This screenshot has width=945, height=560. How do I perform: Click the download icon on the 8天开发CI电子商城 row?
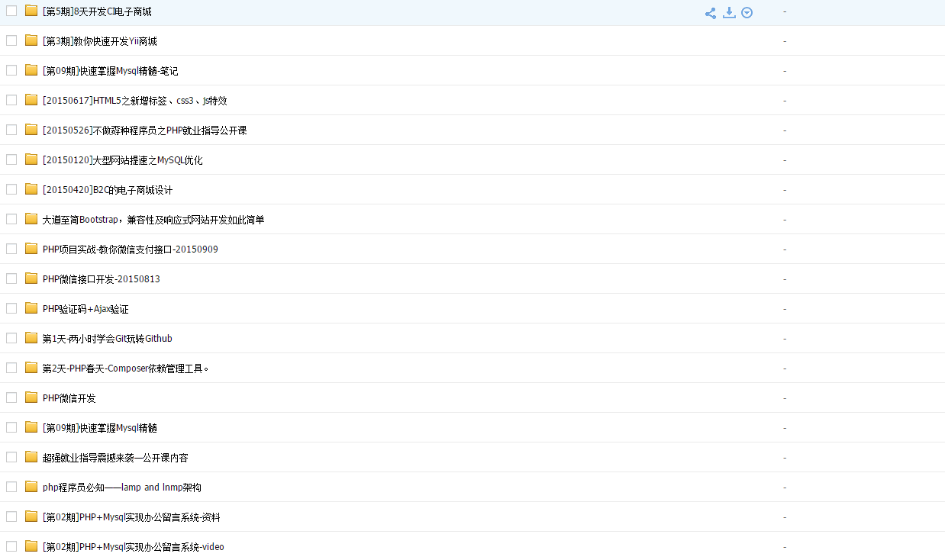(x=729, y=12)
